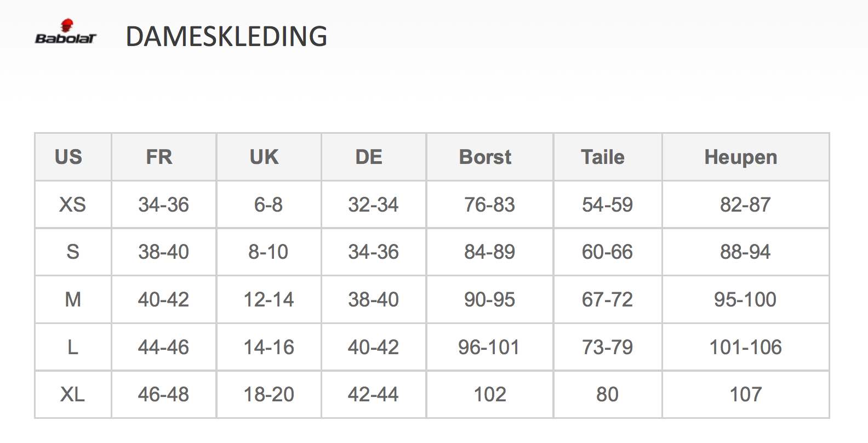This screenshot has width=868, height=443.
Task: Click the XL size row label
Action: [x=72, y=395]
